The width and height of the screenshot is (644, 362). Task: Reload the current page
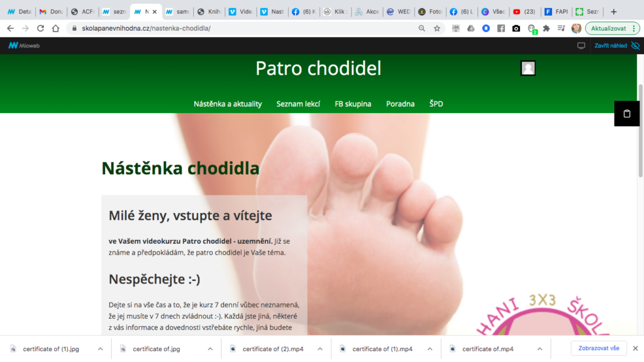(x=40, y=28)
